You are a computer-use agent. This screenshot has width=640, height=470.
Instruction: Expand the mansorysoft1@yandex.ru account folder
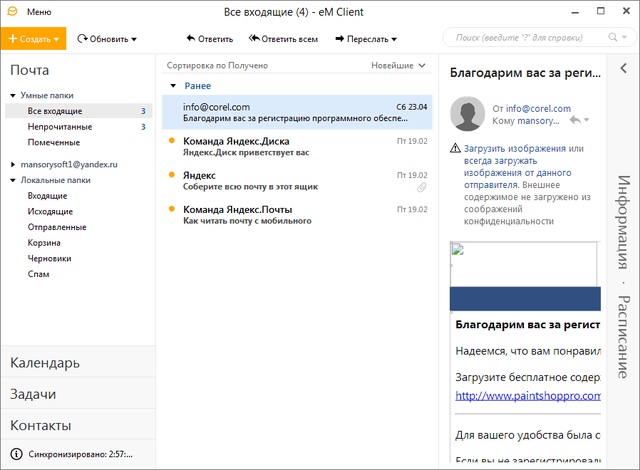pyautogui.click(x=12, y=163)
